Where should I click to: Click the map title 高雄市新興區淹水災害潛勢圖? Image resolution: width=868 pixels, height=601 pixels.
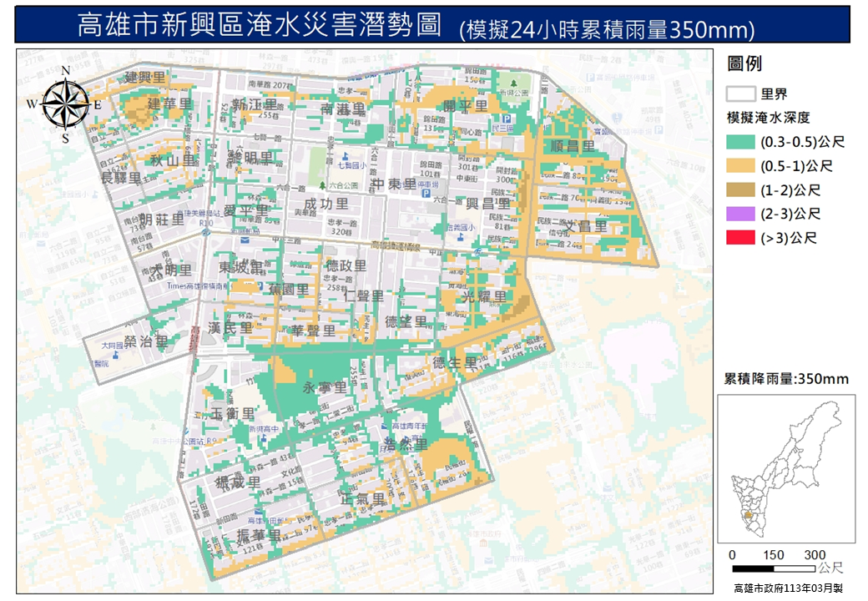tap(260, 25)
